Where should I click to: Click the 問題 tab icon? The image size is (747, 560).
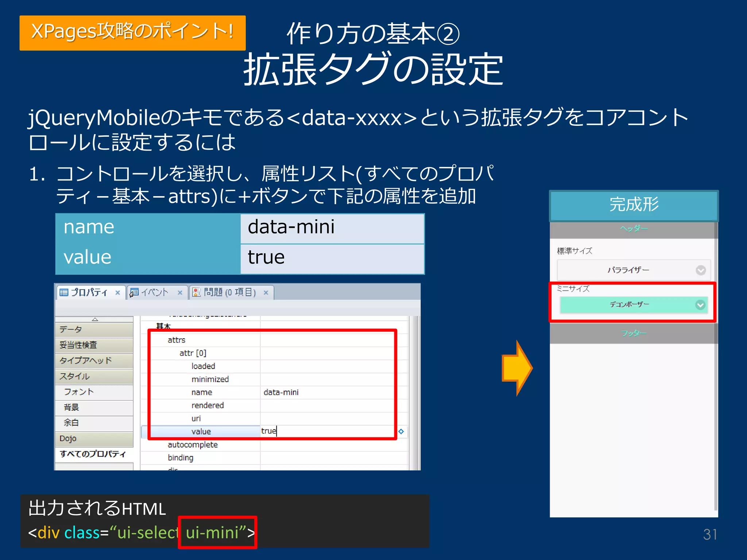pos(197,292)
